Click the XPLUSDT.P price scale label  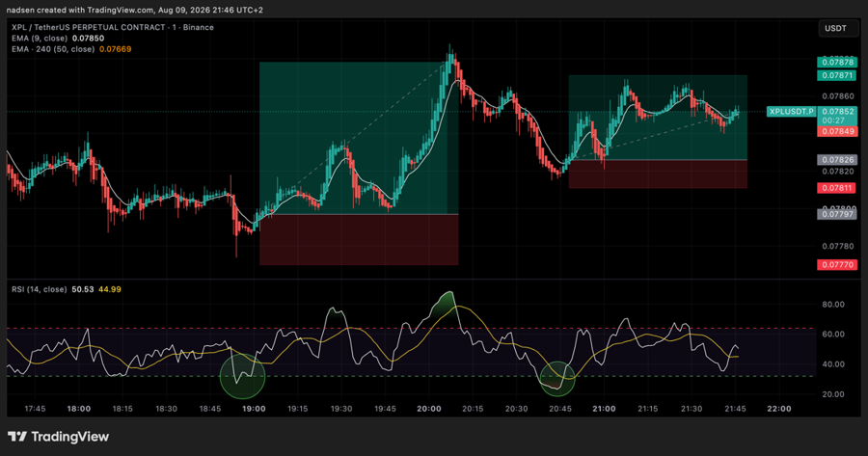[792, 112]
